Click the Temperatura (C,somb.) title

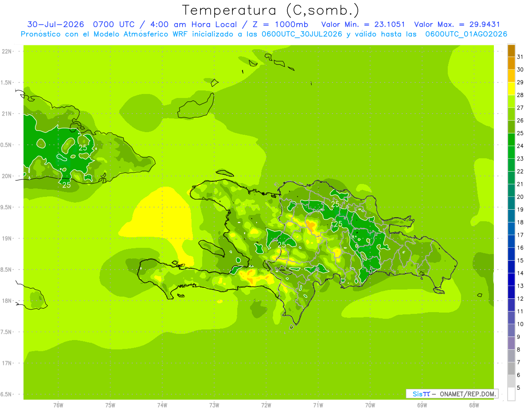click(271, 10)
